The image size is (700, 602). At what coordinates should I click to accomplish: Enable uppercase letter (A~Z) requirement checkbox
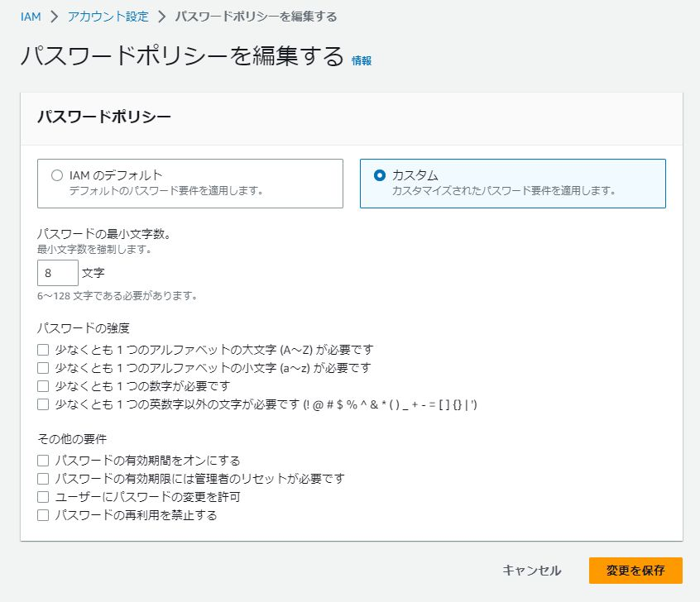[43, 350]
